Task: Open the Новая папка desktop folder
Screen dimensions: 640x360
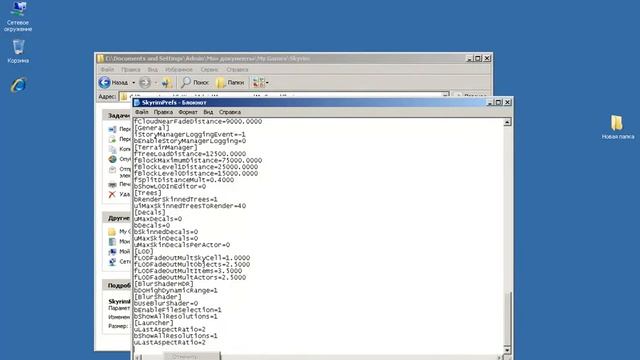Action: [618, 127]
